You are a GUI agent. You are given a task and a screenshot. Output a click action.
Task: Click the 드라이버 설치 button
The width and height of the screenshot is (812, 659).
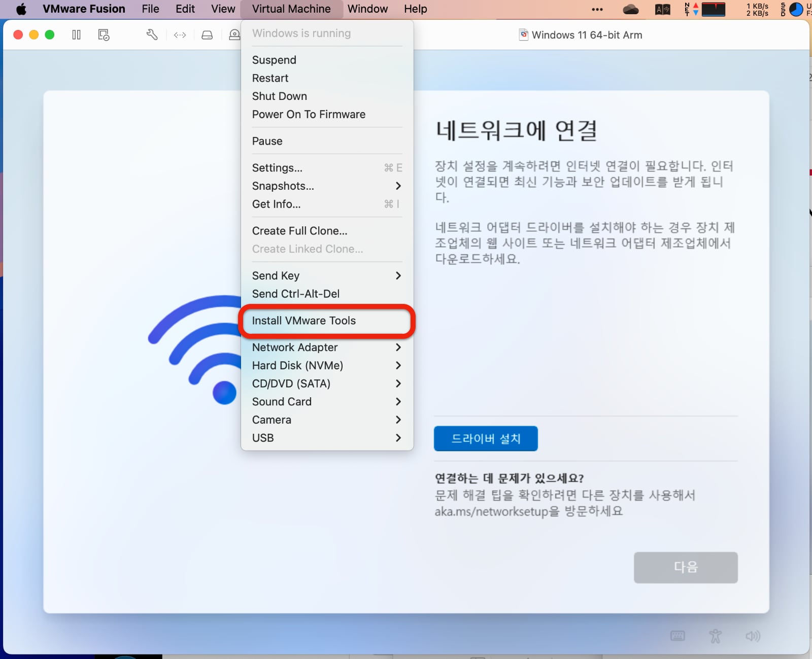coord(486,438)
